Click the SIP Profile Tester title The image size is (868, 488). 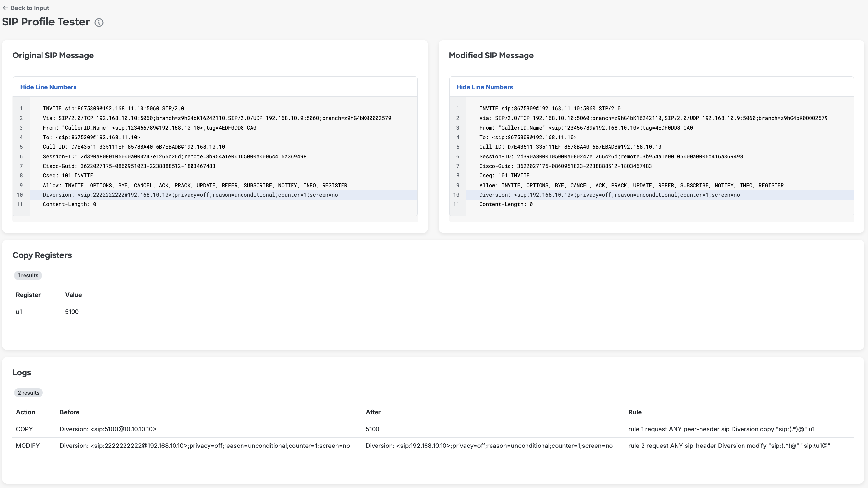[x=46, y=22]
